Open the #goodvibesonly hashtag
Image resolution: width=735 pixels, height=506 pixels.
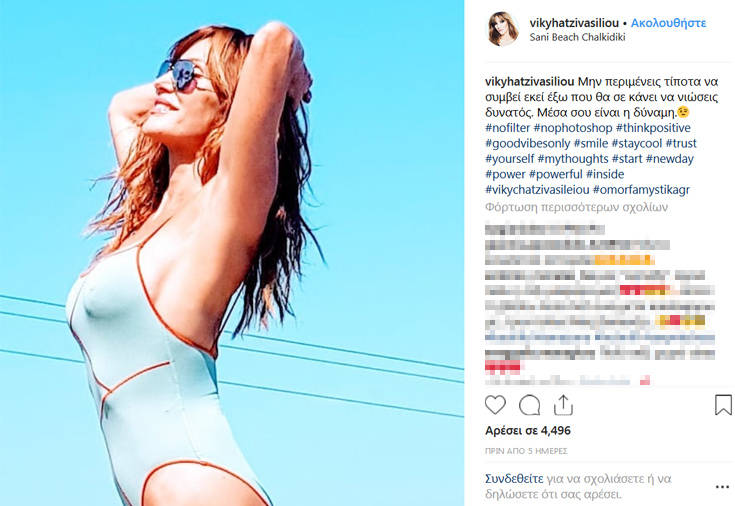[x=527, y=143]
